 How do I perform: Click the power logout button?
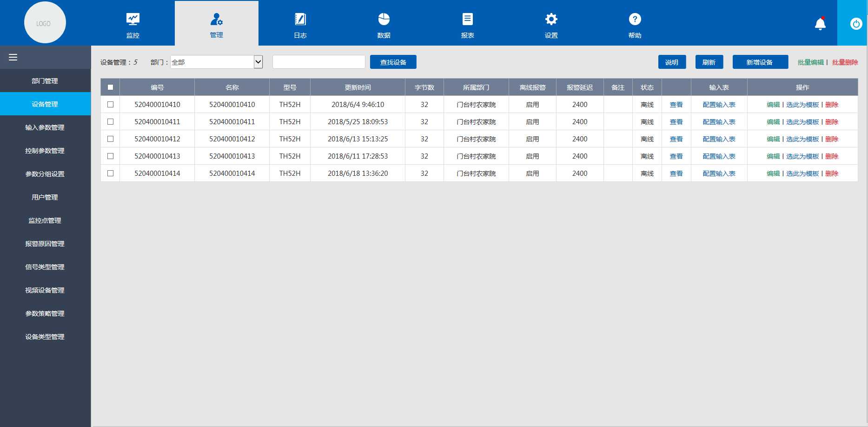[856, 23]
